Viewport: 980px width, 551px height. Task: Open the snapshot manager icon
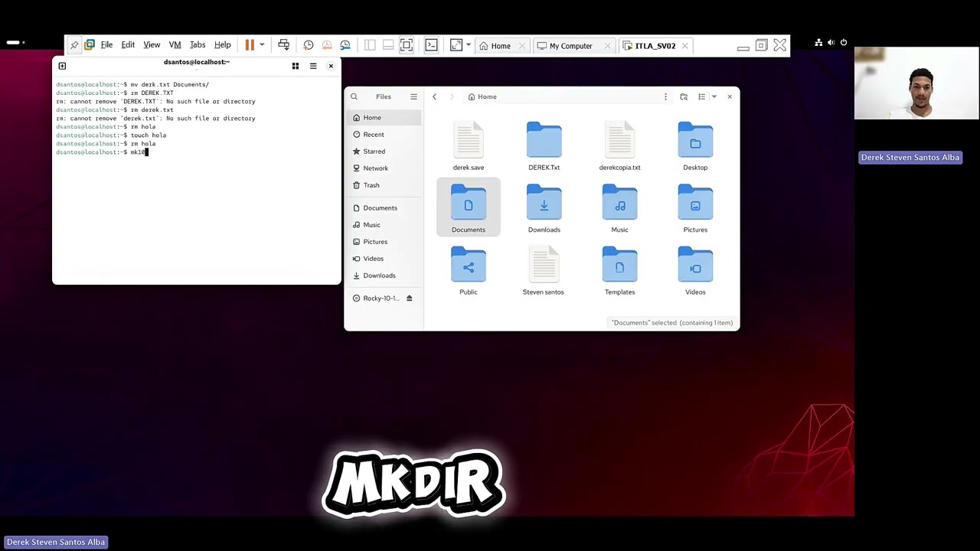345,46
